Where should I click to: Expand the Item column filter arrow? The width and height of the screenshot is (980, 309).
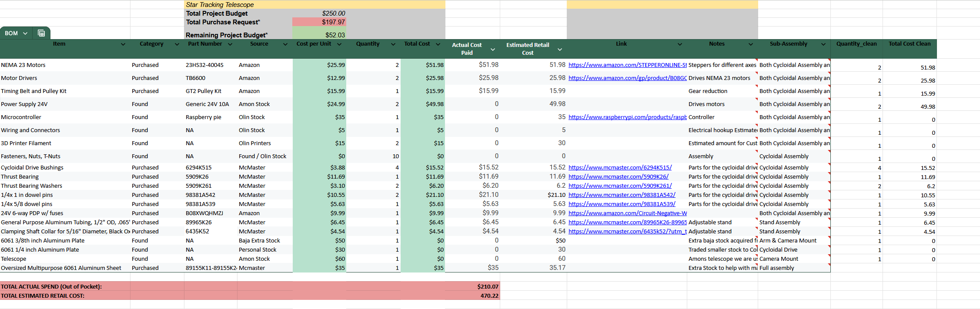[123, 44]
